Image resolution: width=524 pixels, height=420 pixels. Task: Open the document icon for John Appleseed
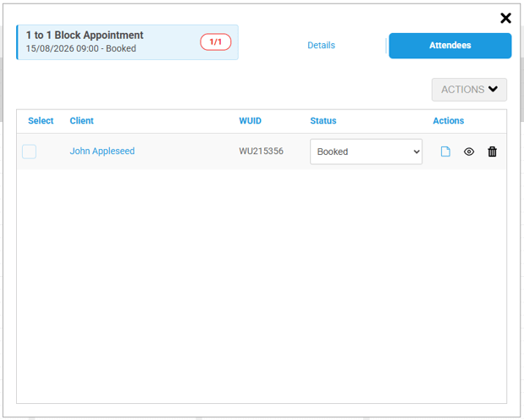tap(445, 152)
